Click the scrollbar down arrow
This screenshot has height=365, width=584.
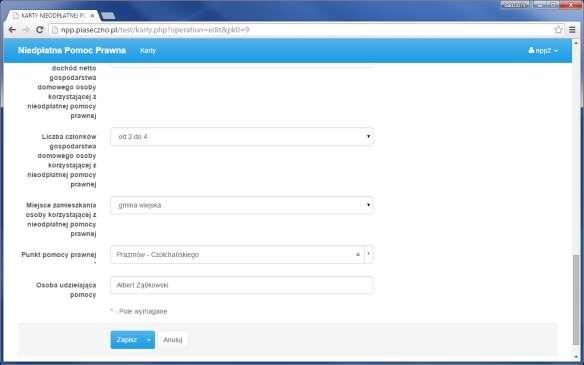(576, 358)
